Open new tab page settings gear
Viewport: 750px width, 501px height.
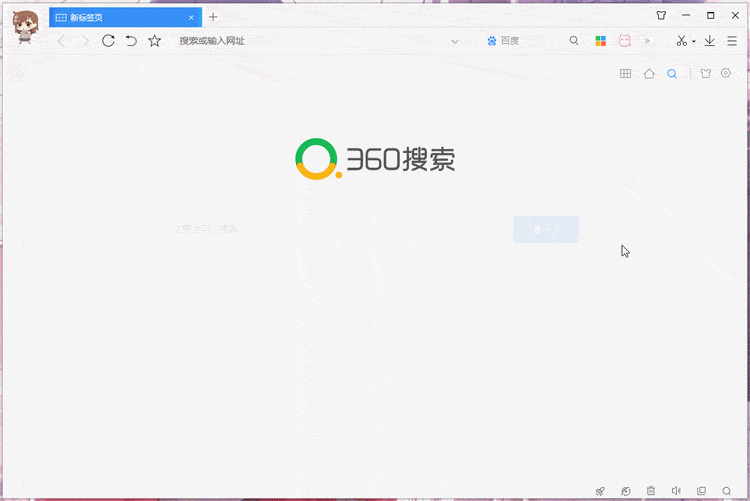coord(726,73)
